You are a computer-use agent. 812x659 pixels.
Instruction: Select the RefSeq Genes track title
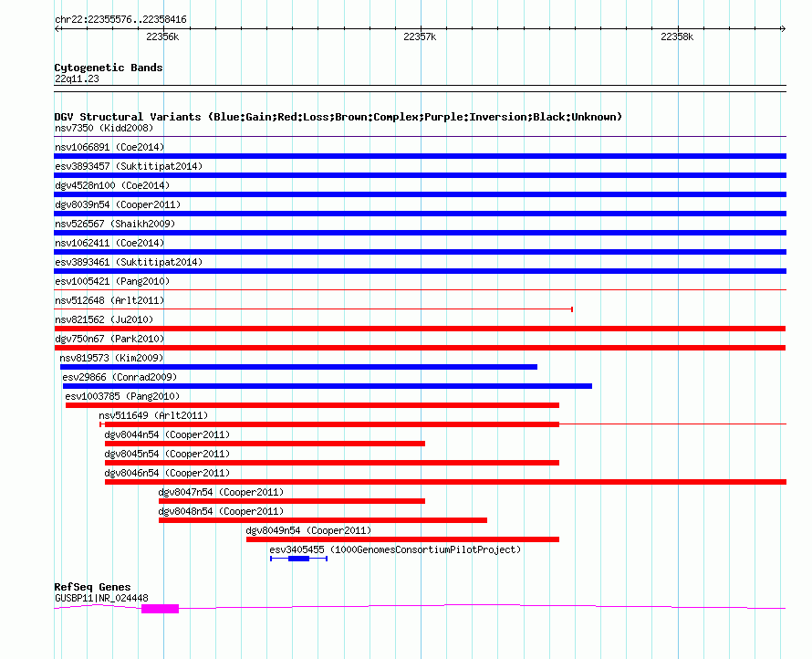(92, 587)
